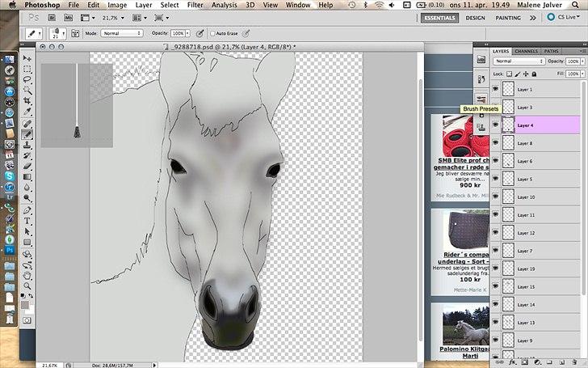588x368 pixels.
Task: Open the brush Mode dropdown
Action: click(121, 33)
